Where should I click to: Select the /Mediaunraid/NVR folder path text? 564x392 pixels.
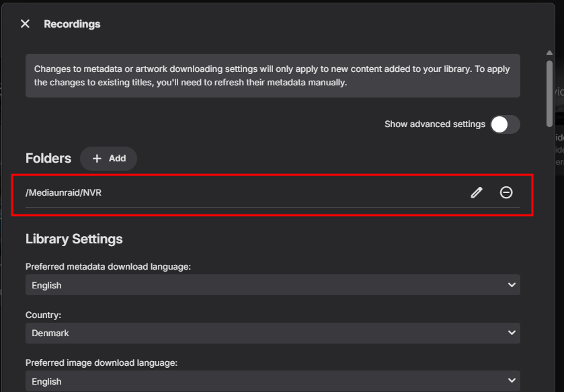coord(64,193)
